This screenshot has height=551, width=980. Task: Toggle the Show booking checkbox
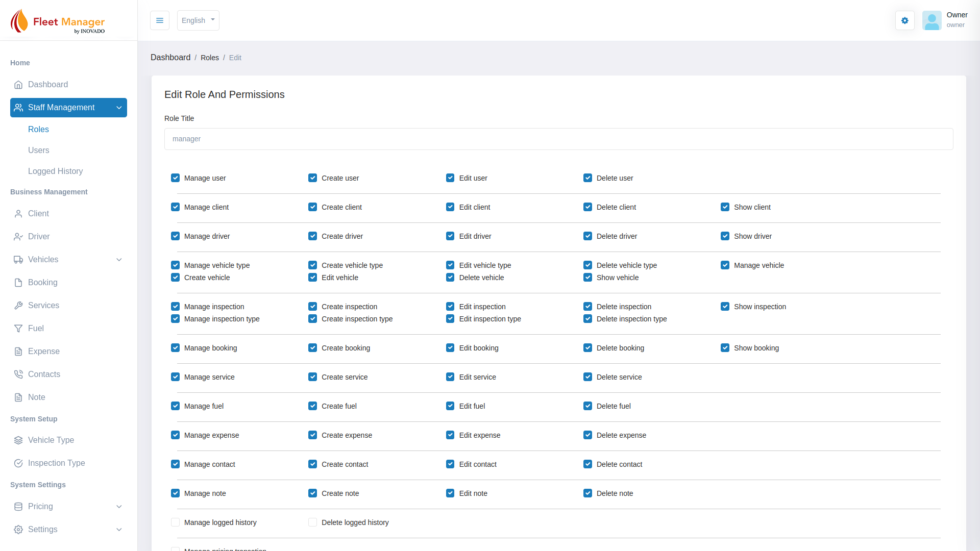pyautogui.click(x=725, y=348)
